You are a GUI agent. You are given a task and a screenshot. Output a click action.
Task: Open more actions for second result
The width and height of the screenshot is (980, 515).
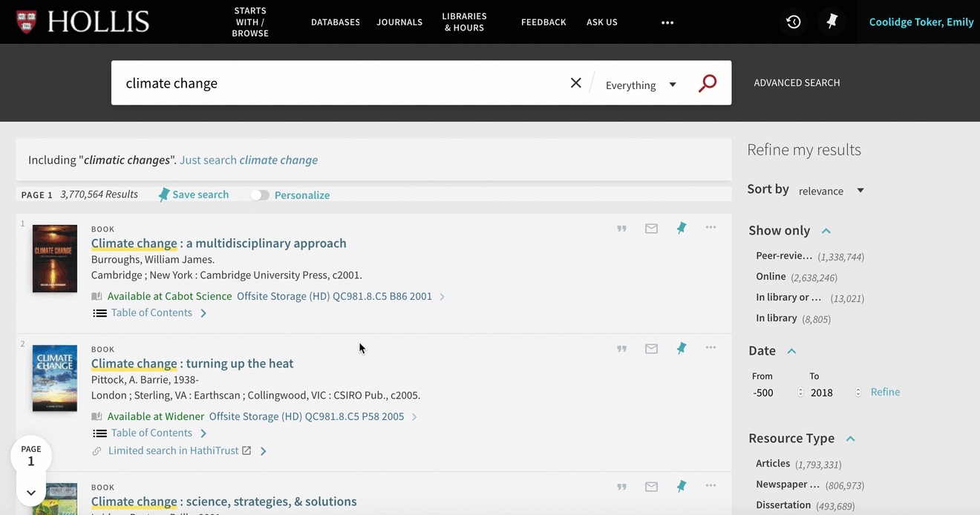point(710,347)
